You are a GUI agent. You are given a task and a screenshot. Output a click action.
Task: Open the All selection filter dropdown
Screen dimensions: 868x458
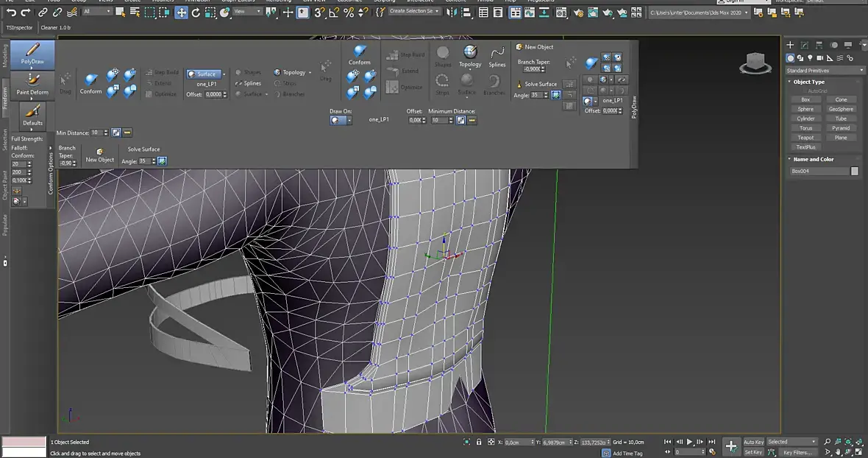(x=97, y=12)
